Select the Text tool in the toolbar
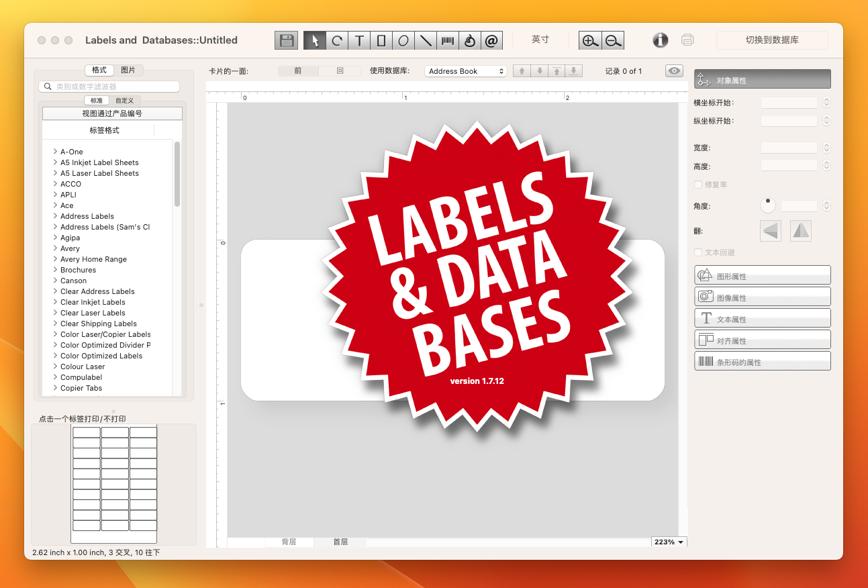Viewport: 868px width, 588px height. 358,40
